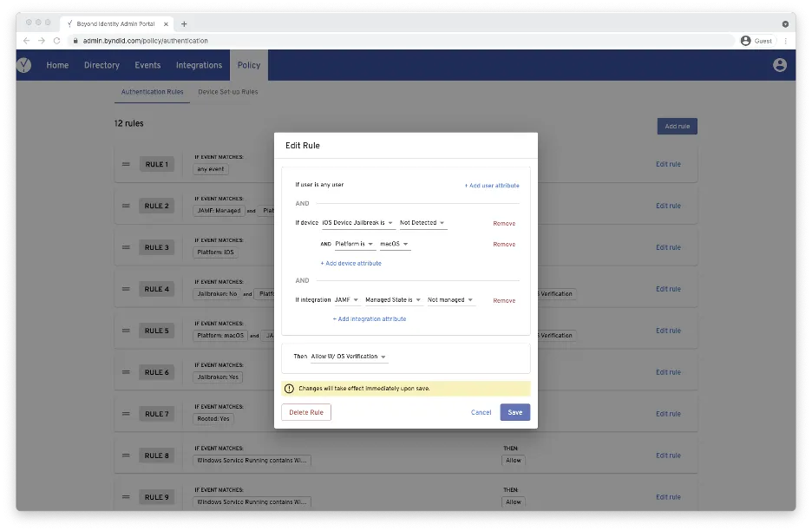This screenshot has width=812, height=531.
Task: Click the Guest profile icon in the browser toolbar
Action: 745,40
